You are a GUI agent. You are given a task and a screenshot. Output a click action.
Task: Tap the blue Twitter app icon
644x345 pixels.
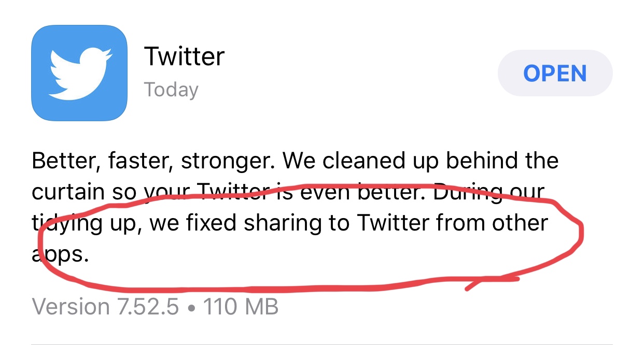point(79,73)
